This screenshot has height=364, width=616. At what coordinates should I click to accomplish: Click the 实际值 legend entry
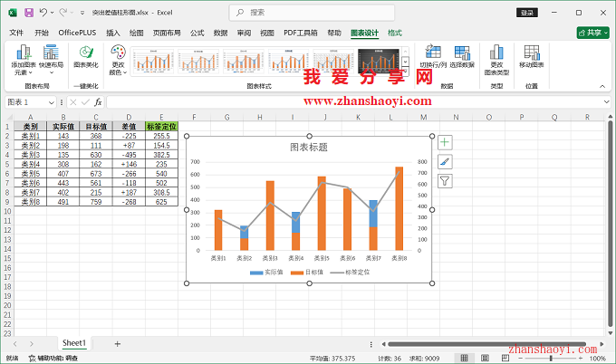pyautogui.click(x=266, y=273)
